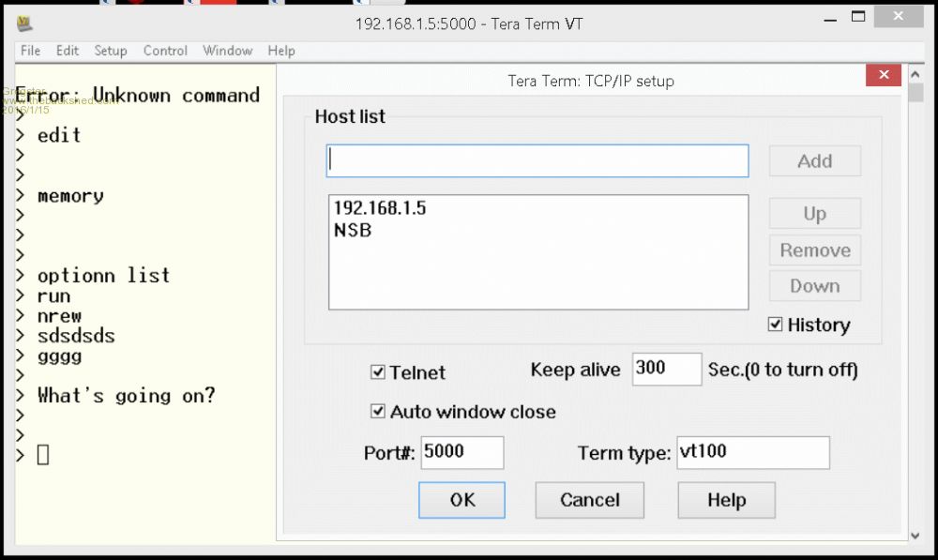Toggle the History checkbox
The width and height of the screenshot is (938, 560).
click(776, 325)
